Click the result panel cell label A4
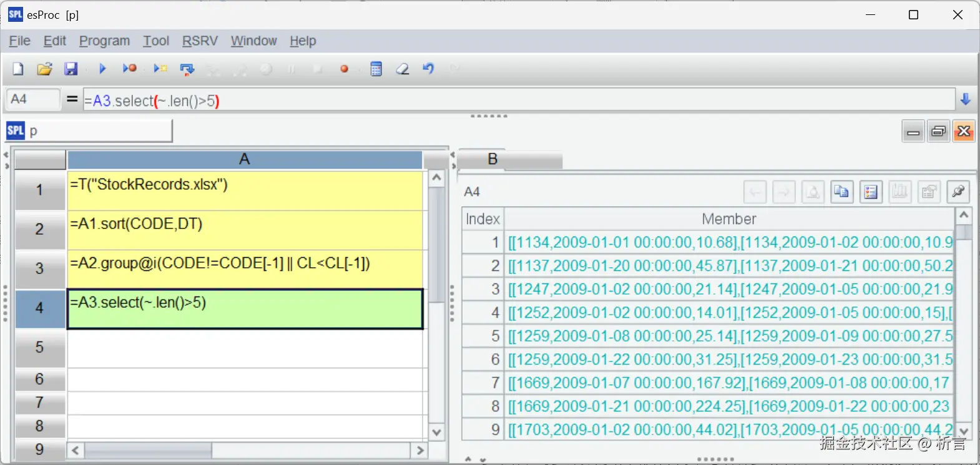This screenshot has height=465, width=980. [x=472, y=192]
